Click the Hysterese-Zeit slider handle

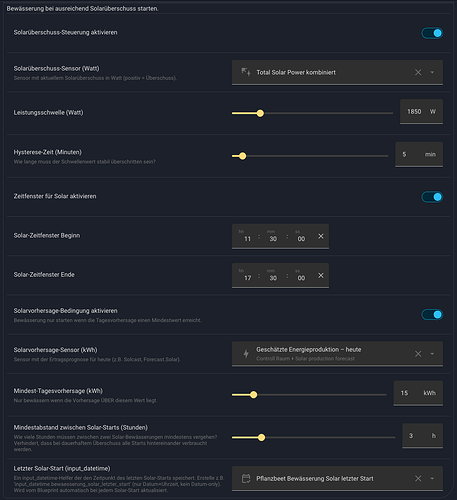pyautogui.click(x=243, y=156)
